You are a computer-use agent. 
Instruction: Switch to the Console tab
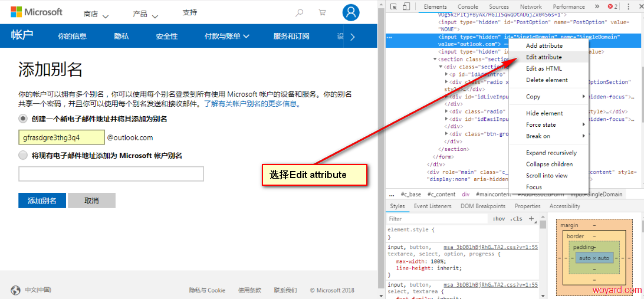click(468, 6)
